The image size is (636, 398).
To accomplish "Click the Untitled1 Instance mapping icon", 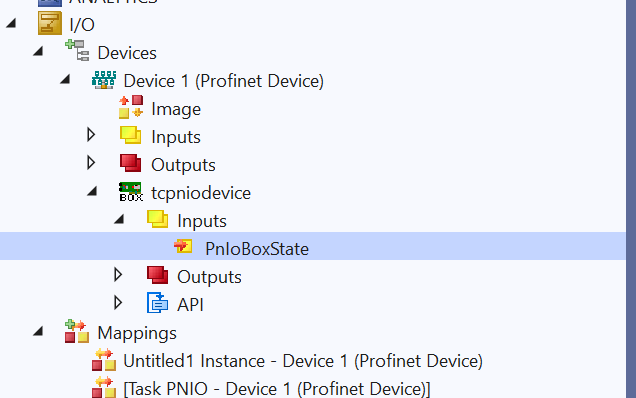I will click(104, 360).
